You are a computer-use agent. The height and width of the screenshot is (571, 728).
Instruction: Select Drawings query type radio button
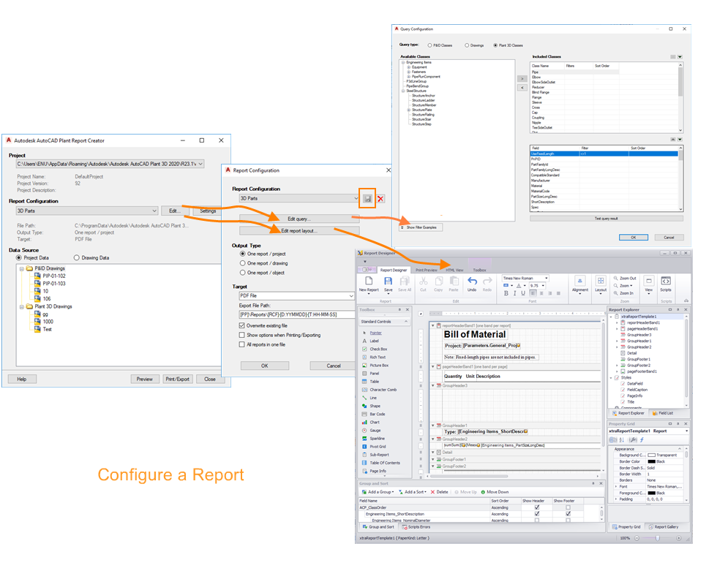pyautogui.click(x=467, y=45)
